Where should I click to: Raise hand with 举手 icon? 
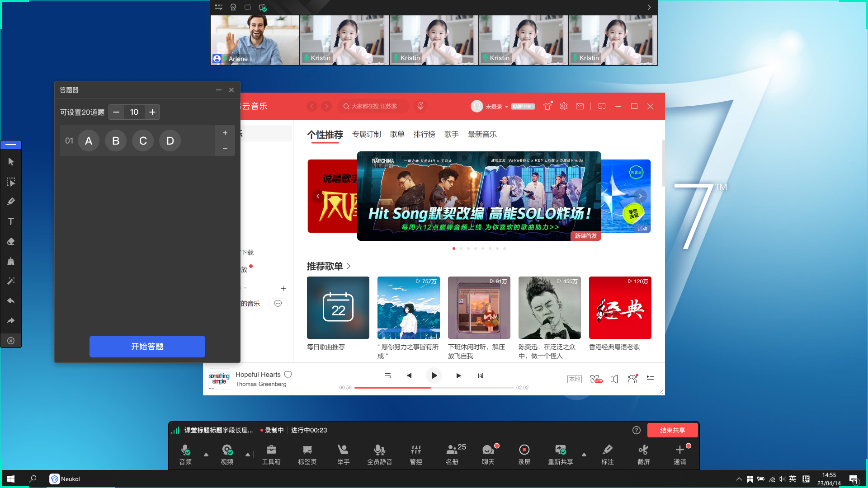point(344,454)
